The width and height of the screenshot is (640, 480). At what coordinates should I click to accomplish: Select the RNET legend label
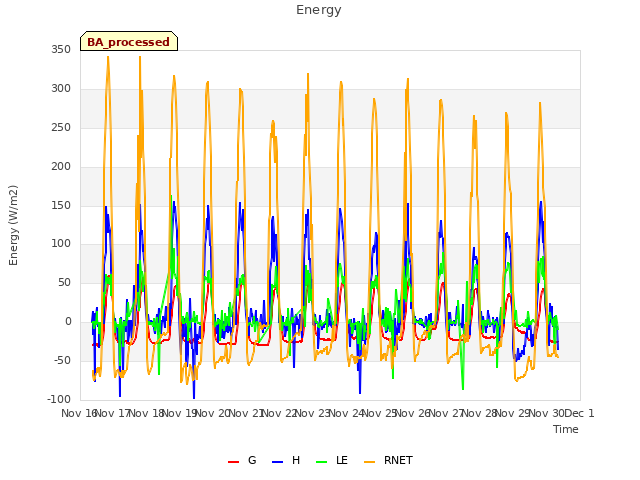click(x=398, y=460)
